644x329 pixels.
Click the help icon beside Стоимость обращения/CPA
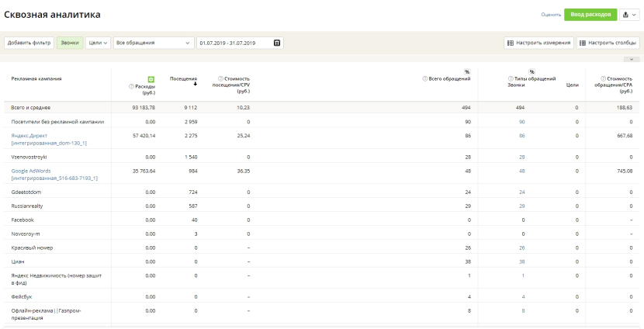pos(604,78)
